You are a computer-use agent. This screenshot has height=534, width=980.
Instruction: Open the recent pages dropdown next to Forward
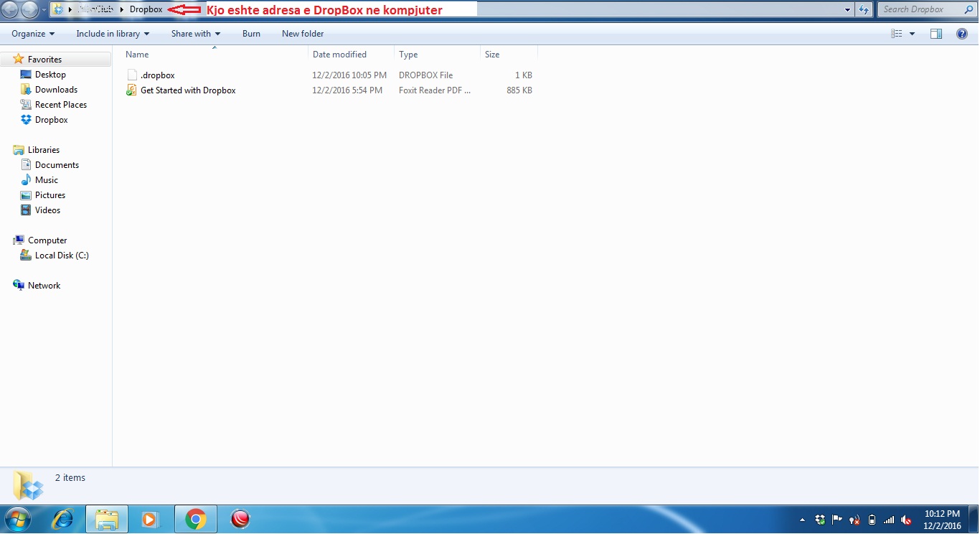[x=44, y=10]
